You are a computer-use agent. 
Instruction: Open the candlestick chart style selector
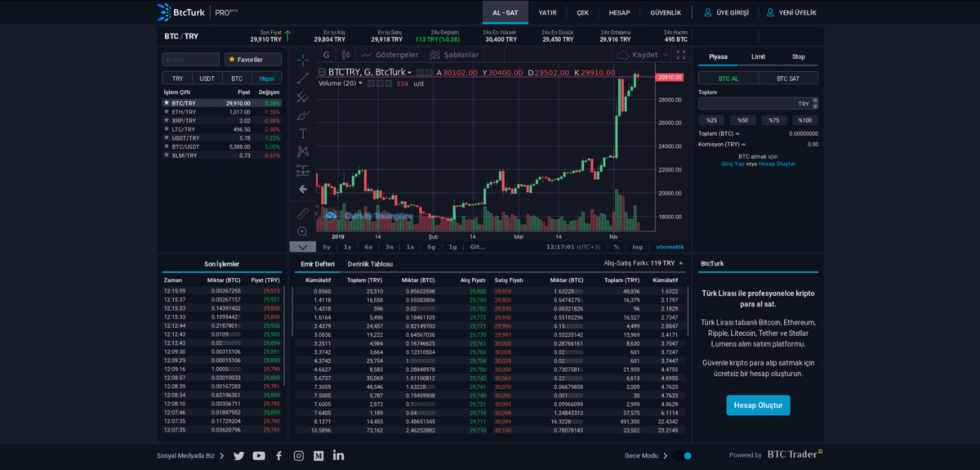pos(346,55)
